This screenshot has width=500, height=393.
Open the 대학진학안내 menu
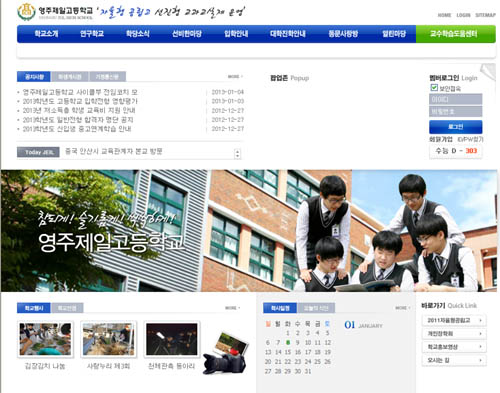click(288, 34)
